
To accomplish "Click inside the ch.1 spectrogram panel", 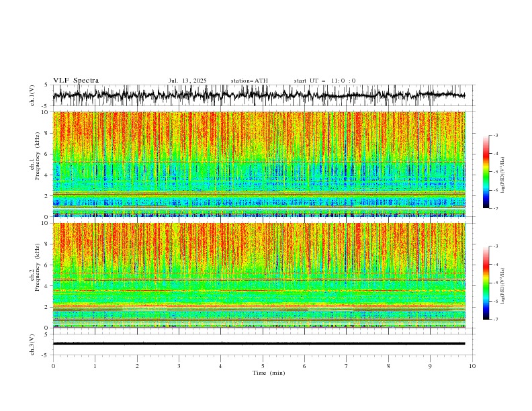I will coord(259,164).
